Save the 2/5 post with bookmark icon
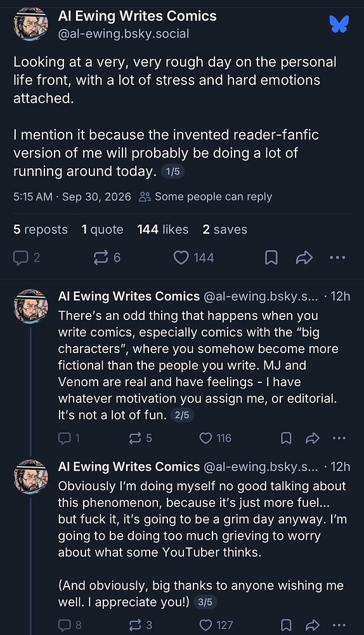This screenshot has width=364, height=635. [x=286, y=438]
